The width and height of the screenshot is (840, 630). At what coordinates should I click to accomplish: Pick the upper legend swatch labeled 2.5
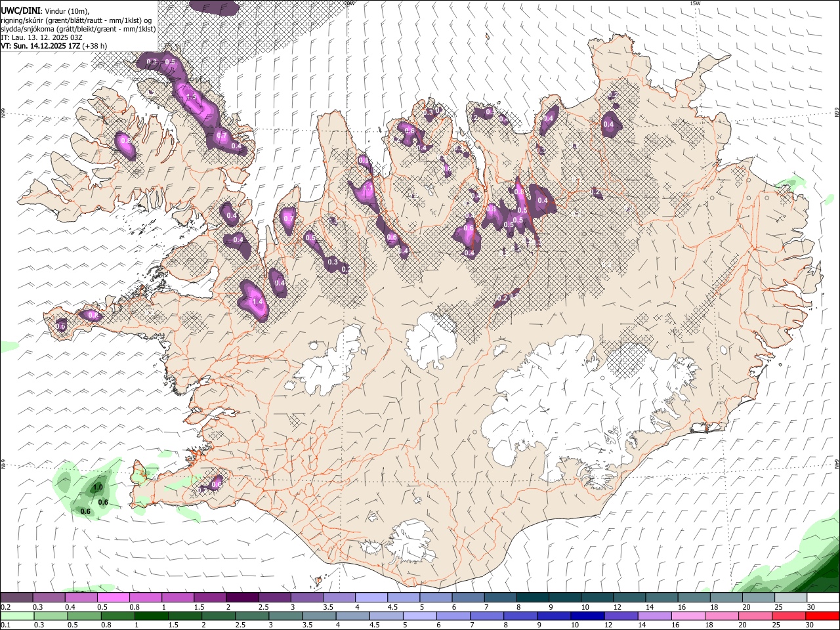274,597
